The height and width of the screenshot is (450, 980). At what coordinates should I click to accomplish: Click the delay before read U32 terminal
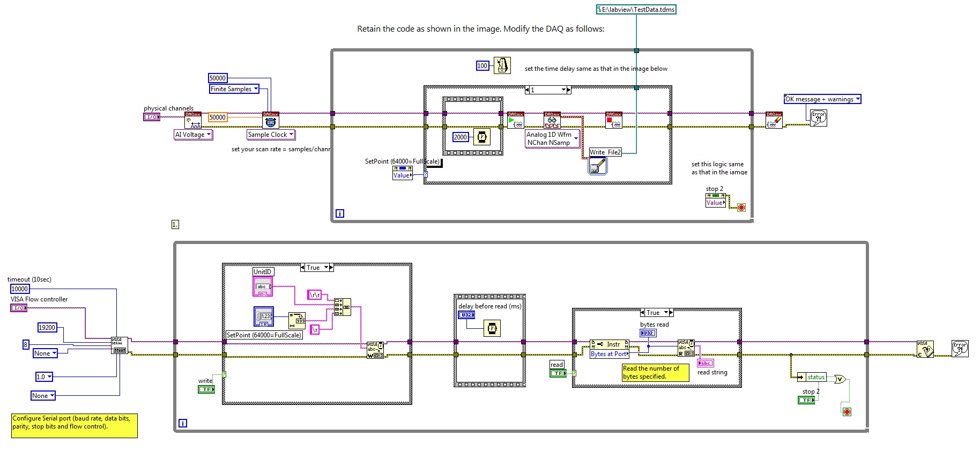tap(466, 315)
